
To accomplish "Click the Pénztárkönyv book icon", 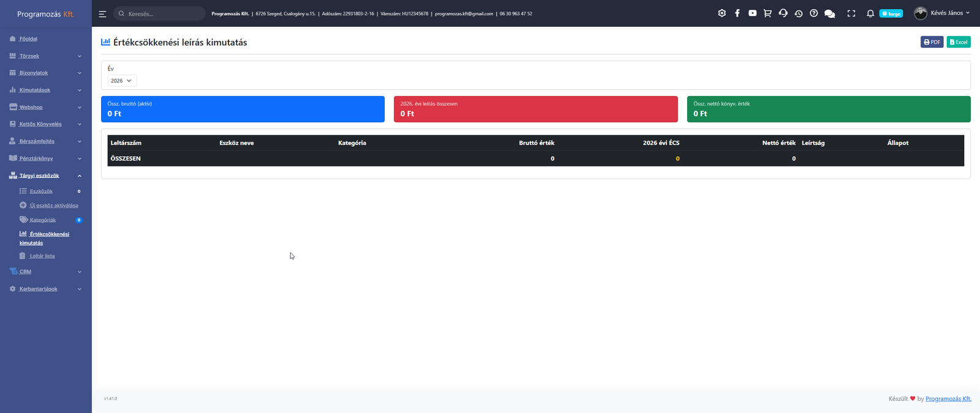I will [13, 158].
